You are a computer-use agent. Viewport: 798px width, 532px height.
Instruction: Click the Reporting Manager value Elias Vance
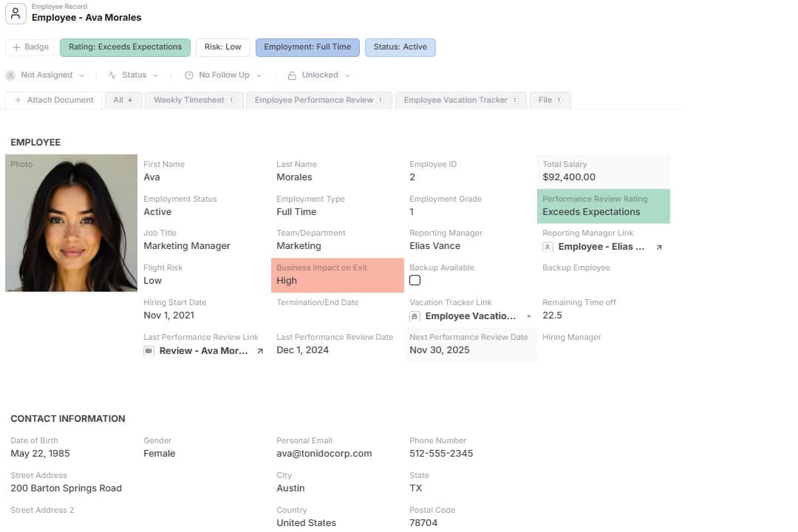tap(434, 246)
